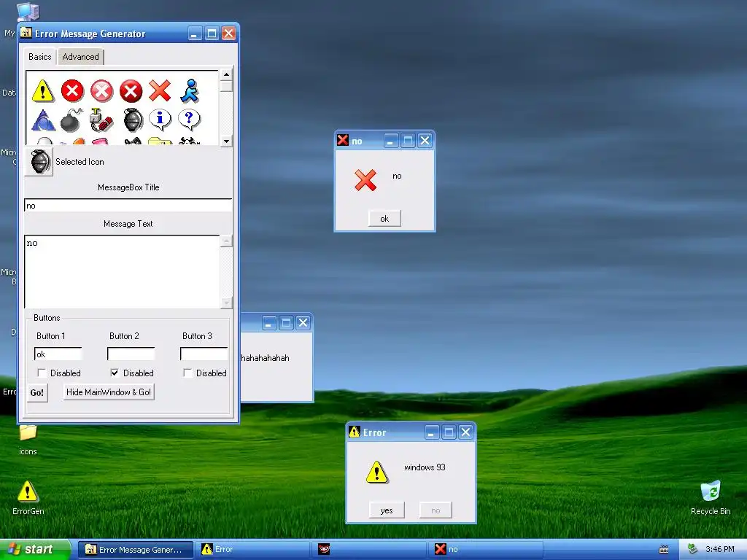Click inside the Message Text area
The width and height of the screenshot is (747, 560).
122,271
